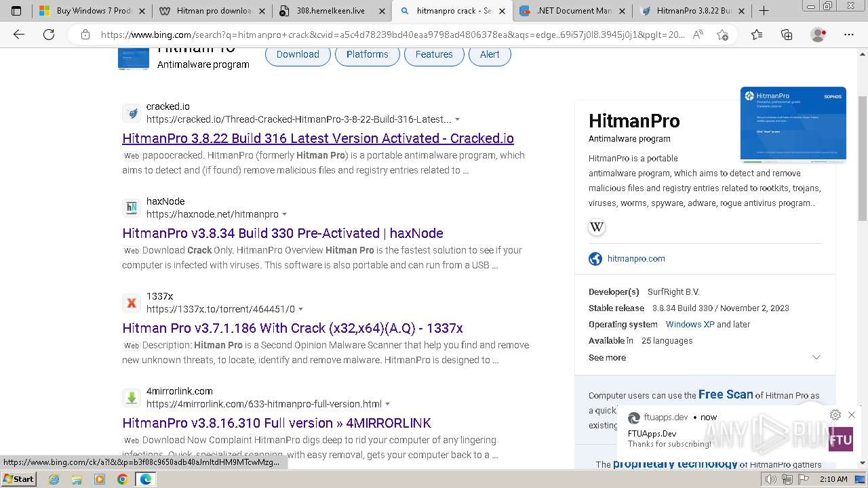Click the vertical page scrollbar
Image resolution: width=868 pixels, height=488 pixels.
tap(863, 159)
